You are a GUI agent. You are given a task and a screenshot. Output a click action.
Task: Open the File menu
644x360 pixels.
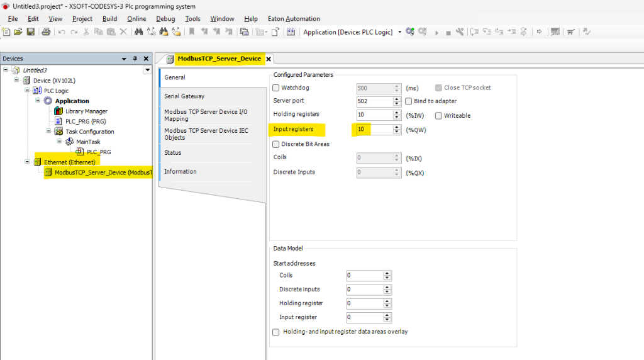click(13, 19)
